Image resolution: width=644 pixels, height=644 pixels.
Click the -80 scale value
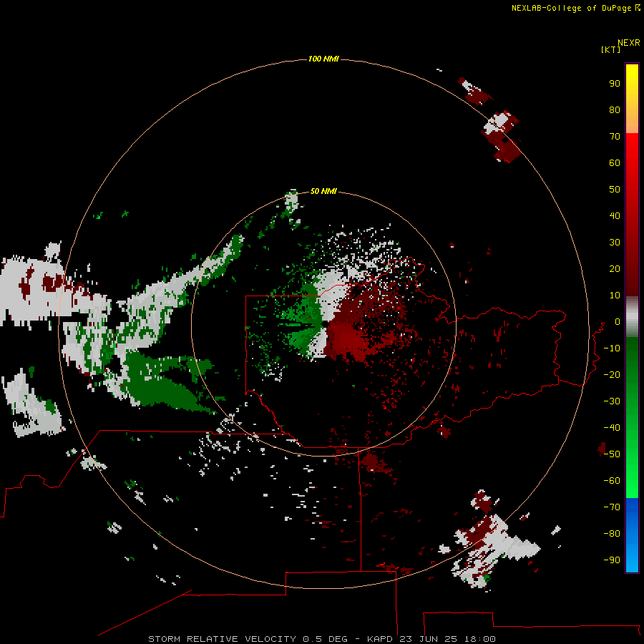click(612, 534)
